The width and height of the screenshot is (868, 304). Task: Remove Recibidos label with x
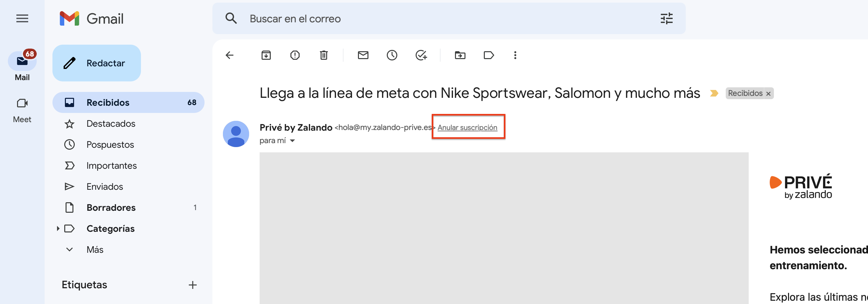[x=768, y=94]
